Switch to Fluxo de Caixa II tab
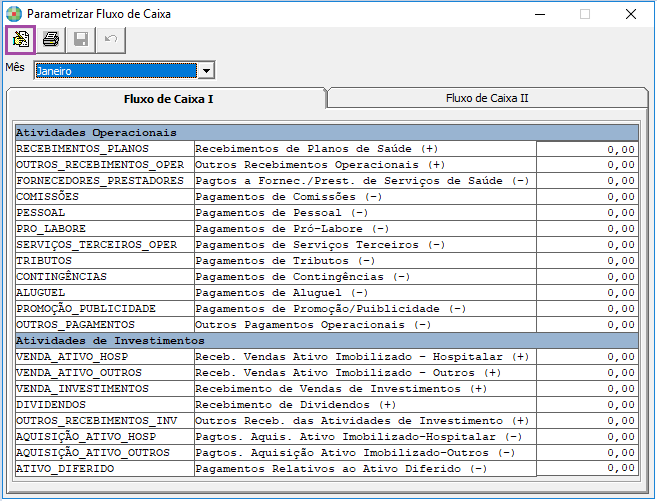The height and width of the screenshot is (501, 657). pyautogui.click(x=486, y=99)
